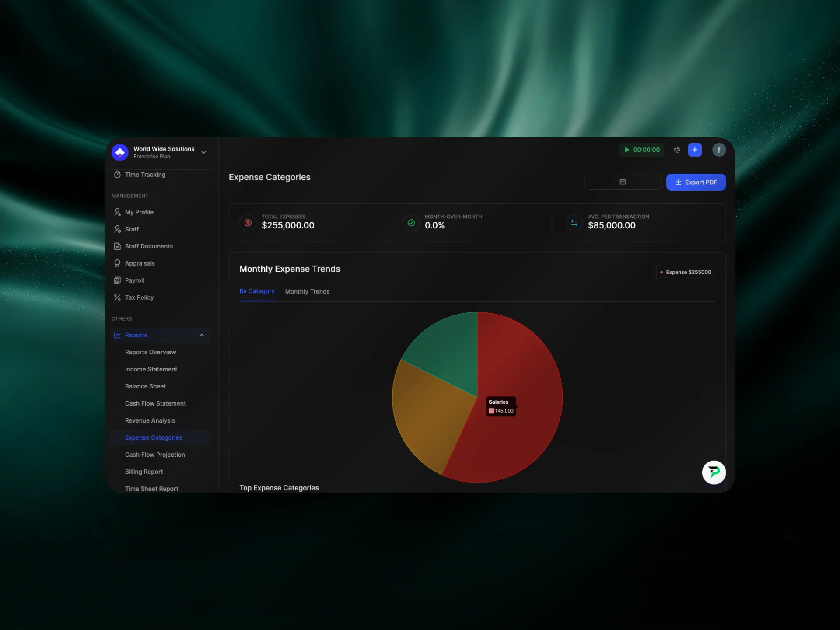Enable the By Category view
This screenshot has width=840, height=630.
pyautogui.click(x=257, y=291)
